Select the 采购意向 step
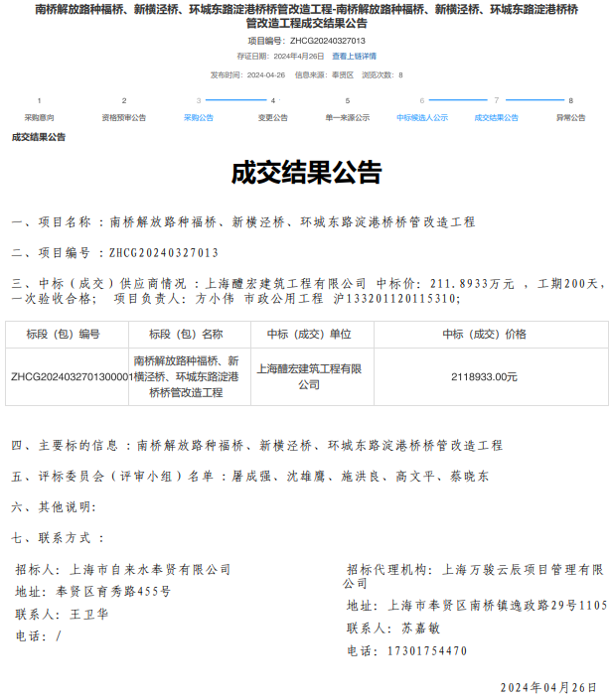This screenshot has width=612, height=700. (40, 117)
